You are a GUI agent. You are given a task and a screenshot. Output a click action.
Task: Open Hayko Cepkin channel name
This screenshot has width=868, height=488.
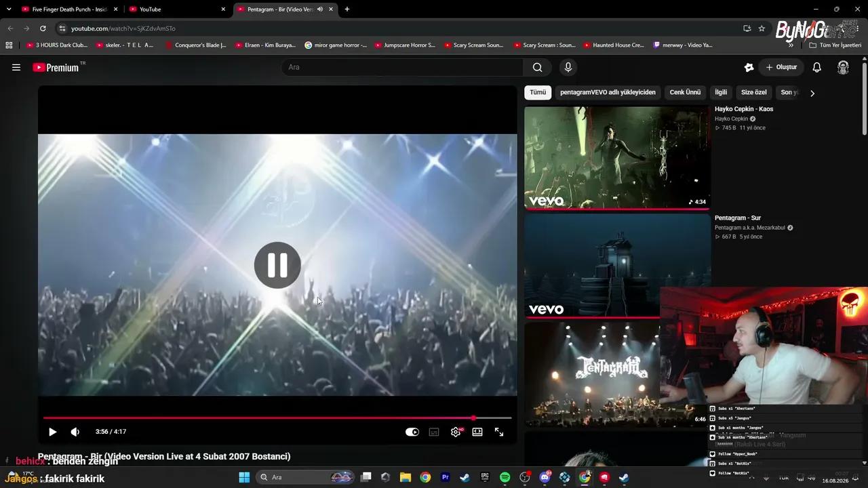731,119
